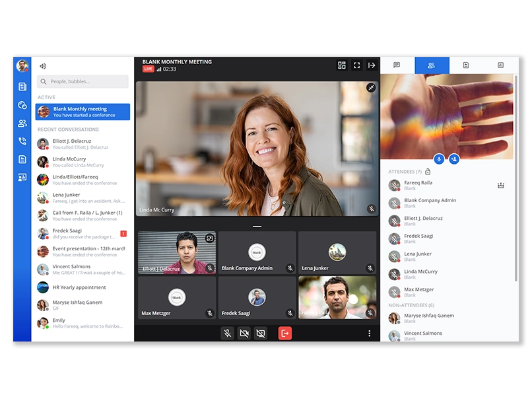Screen dimensions: 532x399
Task: Click the lock icon next to Attendees
Action: click(428, 172)
